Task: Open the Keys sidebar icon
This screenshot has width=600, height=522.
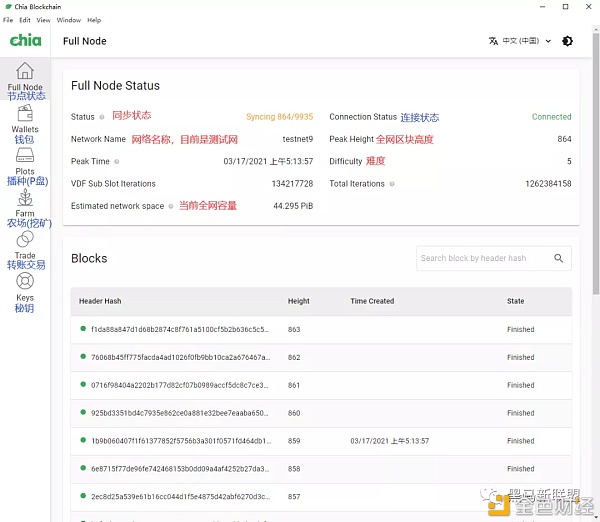Action: pyautogui.click(x=25, y=281)
